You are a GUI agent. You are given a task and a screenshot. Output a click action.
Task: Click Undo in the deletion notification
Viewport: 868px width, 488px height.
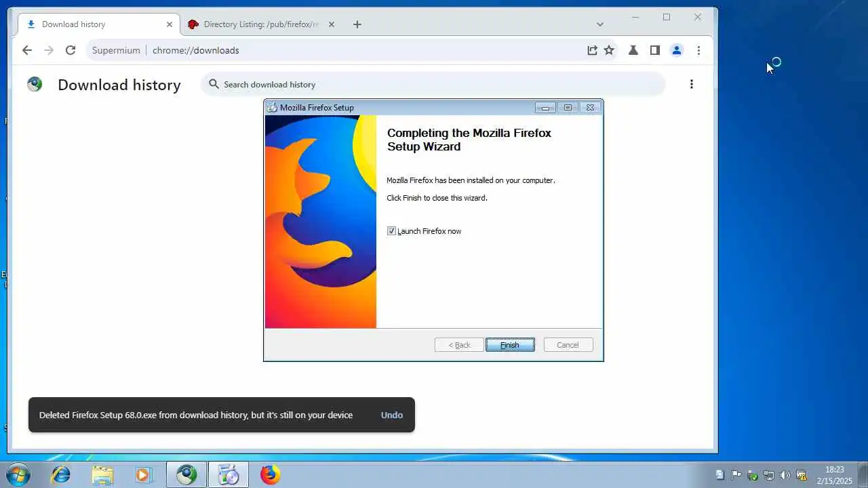[392, 415]
